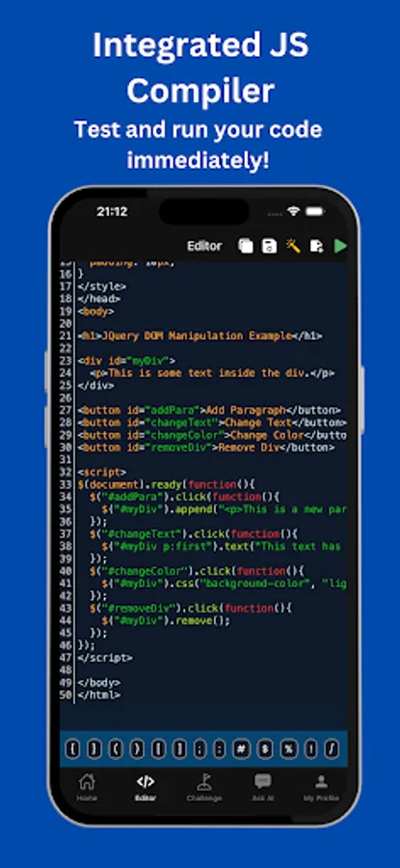Tap line number 33 in the gutter

pos(66,484)
